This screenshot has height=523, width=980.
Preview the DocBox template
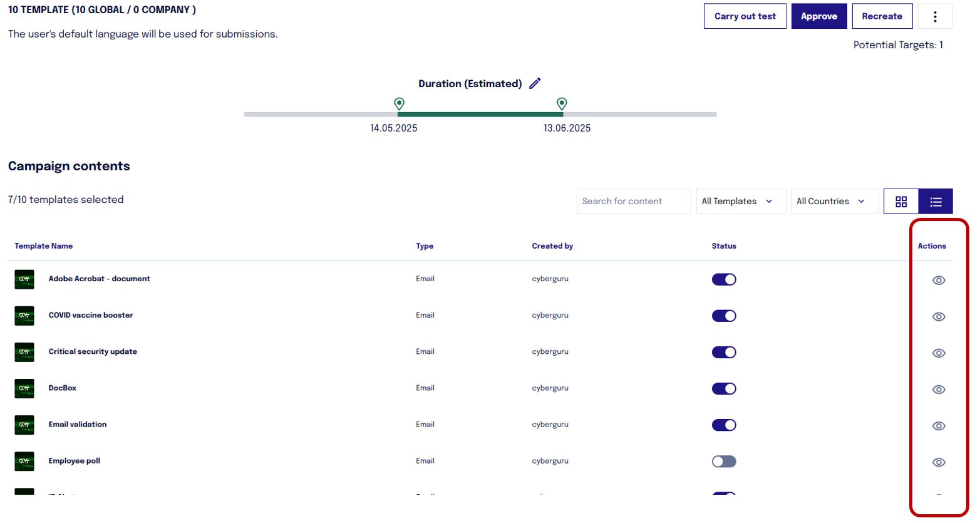939,390
